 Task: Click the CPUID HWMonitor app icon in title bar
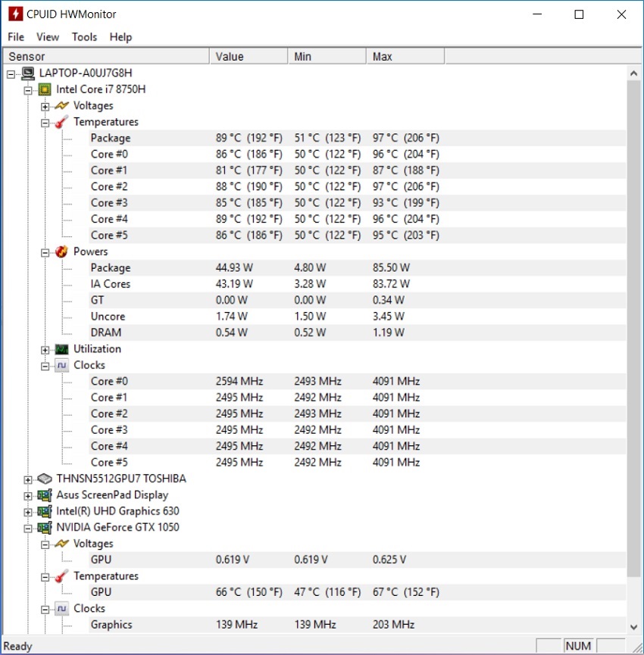[x=15, y=14]
